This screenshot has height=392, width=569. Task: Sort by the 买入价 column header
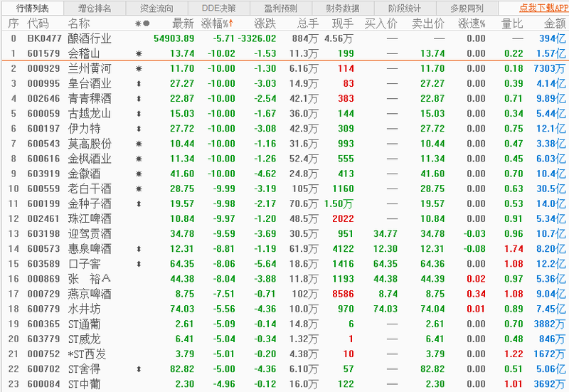(x=381, y=23)
